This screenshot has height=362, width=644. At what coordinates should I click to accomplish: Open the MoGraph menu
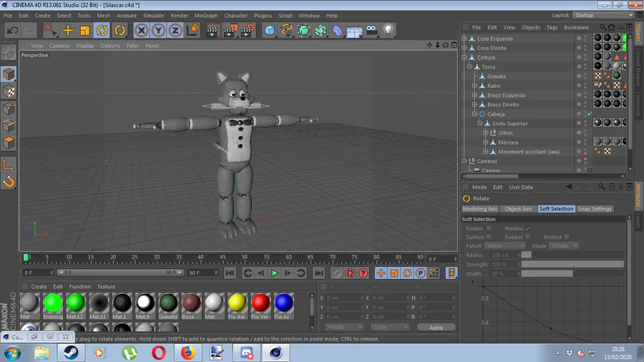206,15
